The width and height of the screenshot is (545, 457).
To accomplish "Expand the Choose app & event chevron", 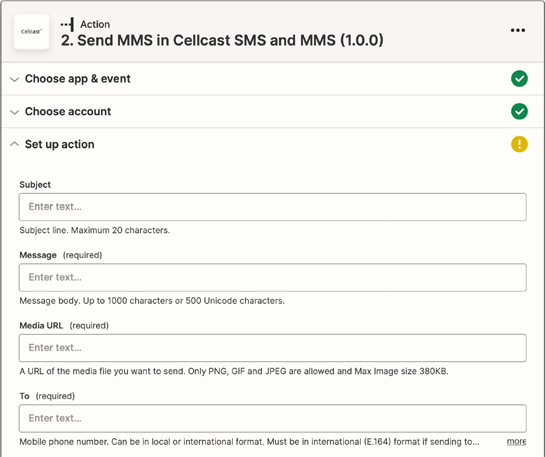I will 14,79.
